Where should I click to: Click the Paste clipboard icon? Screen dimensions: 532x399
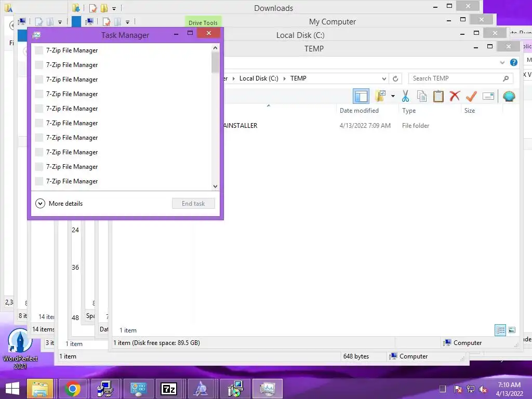(x=438, y=96)
